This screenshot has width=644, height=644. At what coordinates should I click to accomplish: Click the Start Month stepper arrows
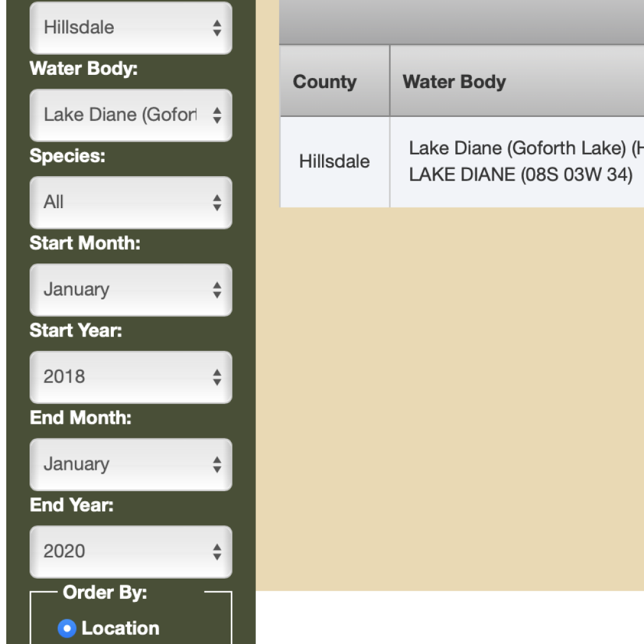[x=217, y=290]
